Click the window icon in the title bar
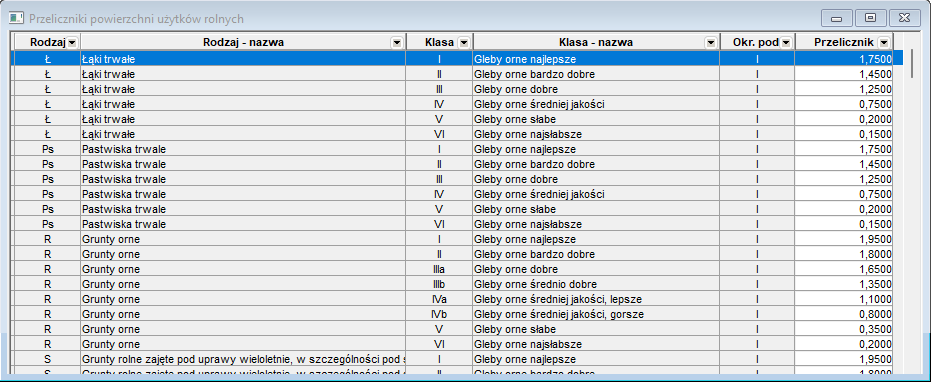The height and width of the screenshot is (383, 932). (17, 18)
